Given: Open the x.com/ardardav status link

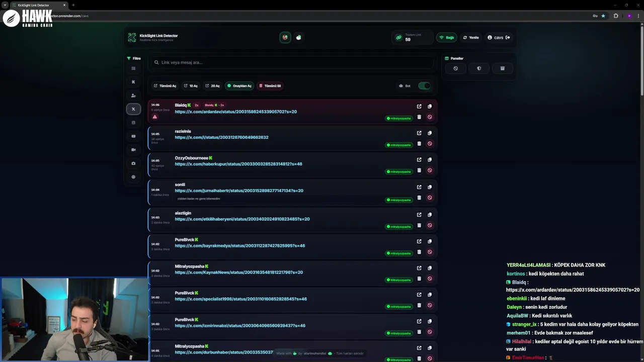Looking at the screenshot, I should click(x=235, y=112).
